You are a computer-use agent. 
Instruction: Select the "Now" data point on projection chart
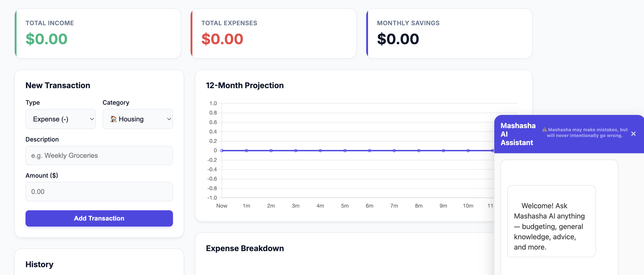click(x=222, y=151)
